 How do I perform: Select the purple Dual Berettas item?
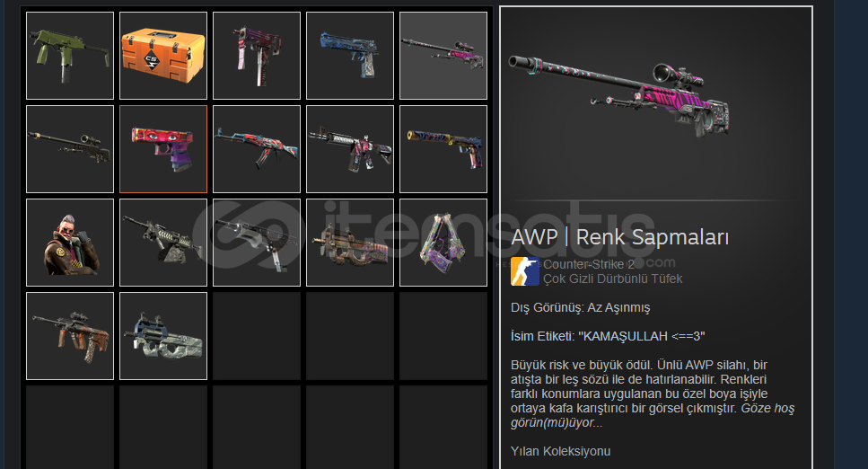click(x=443, y=243)
